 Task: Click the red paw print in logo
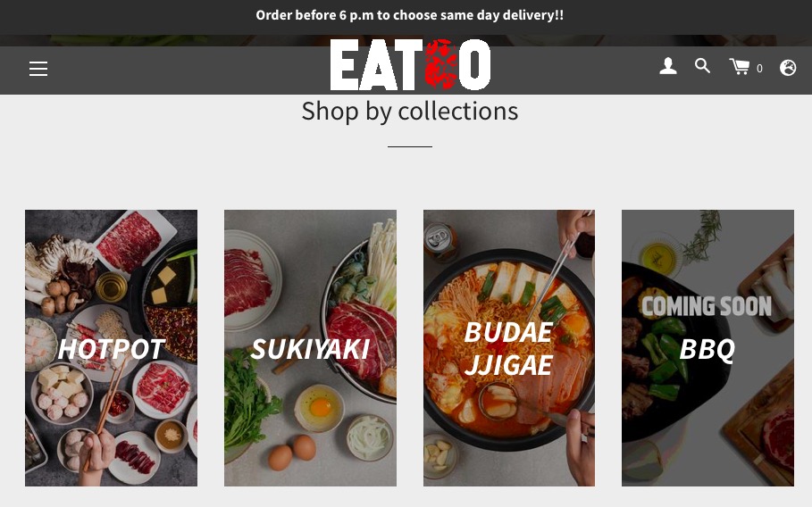pos(441,64)
